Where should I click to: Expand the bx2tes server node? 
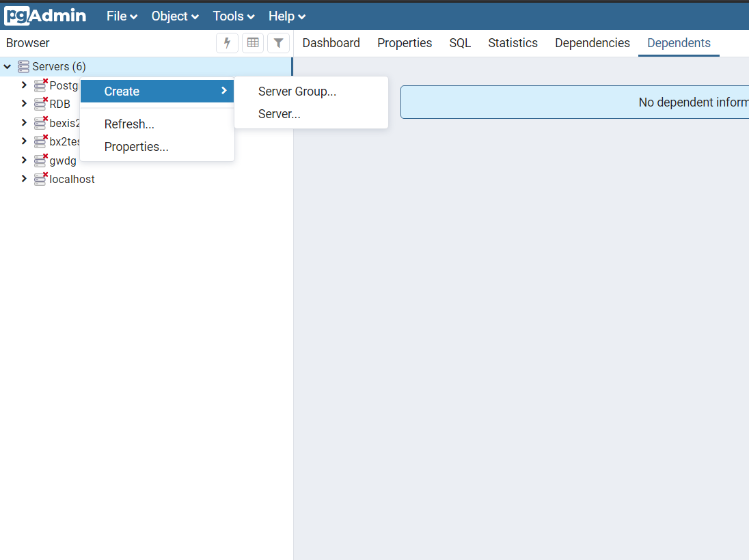point(24,141)
